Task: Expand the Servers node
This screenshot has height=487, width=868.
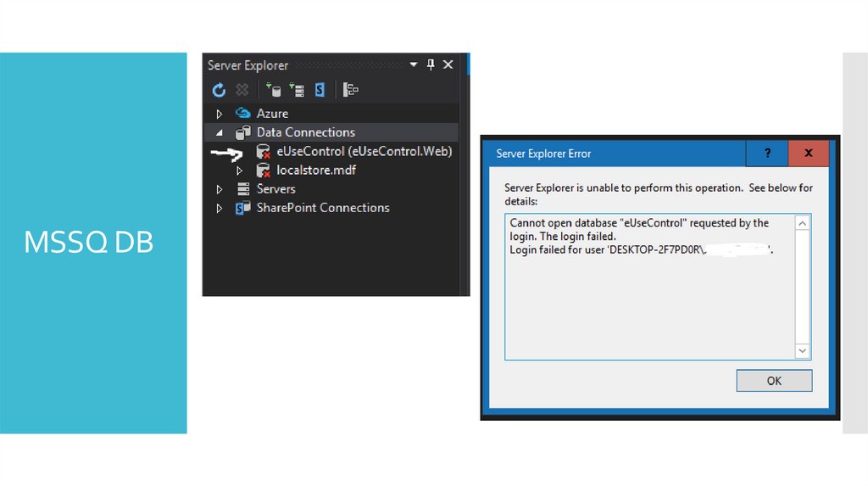Action: pos(220,189)
